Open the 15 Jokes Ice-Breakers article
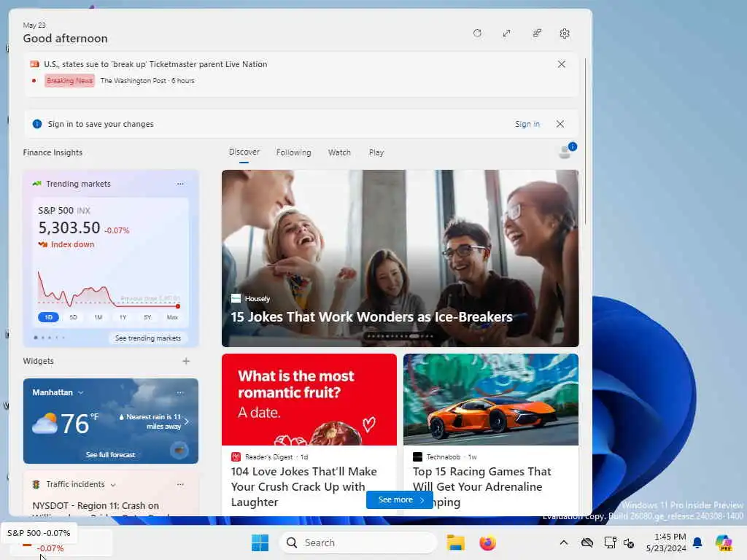 pos(371,316)
